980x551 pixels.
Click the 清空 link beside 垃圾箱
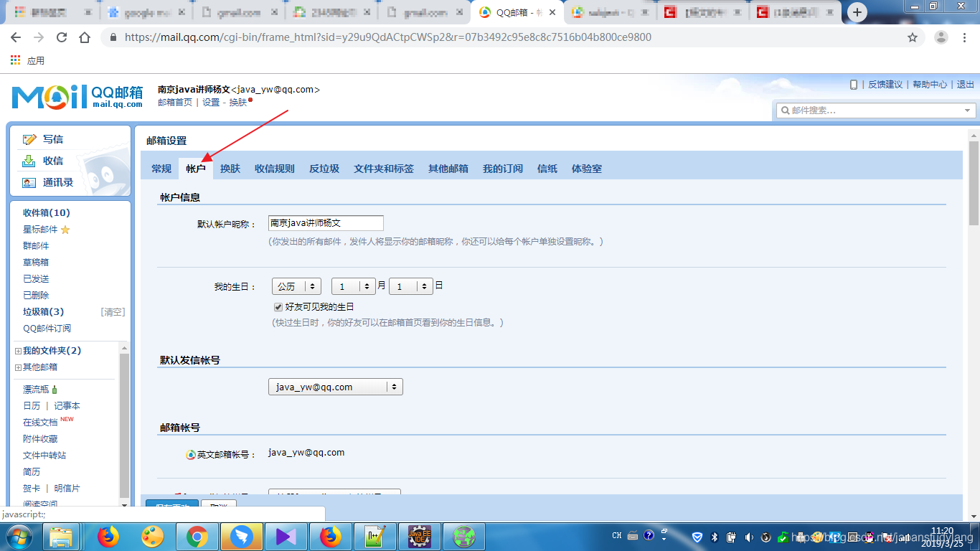pyautogui.click(x=113, y=312)
